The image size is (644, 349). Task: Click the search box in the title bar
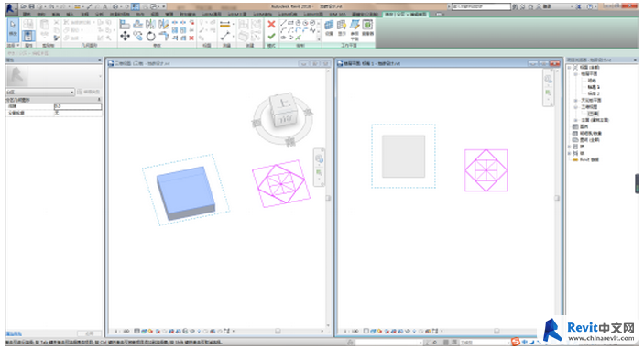[x=481, y=6]
